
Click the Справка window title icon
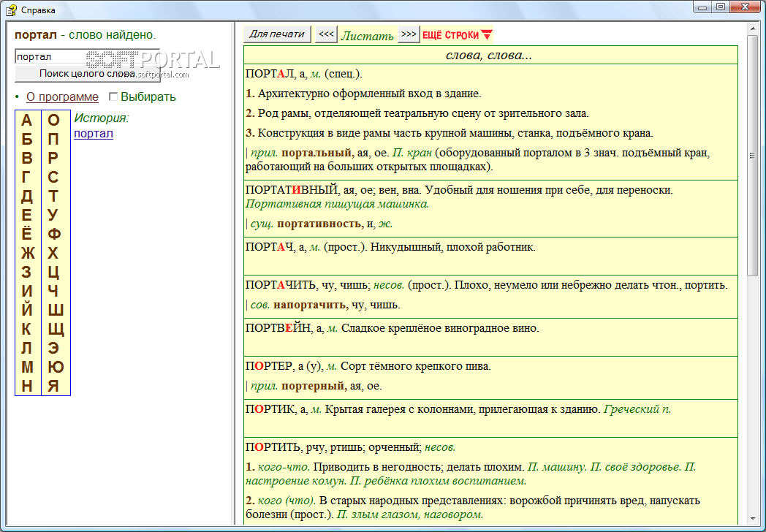click(x=10, y=9)
